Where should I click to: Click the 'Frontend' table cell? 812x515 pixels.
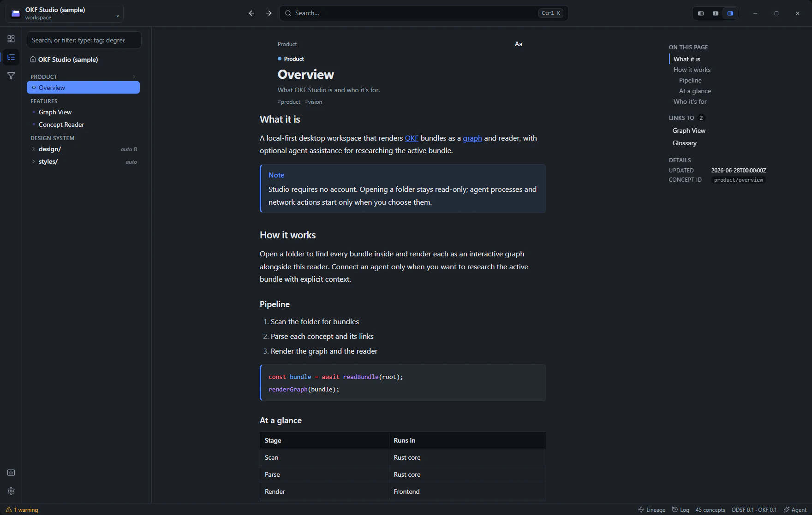coord(467,491)
